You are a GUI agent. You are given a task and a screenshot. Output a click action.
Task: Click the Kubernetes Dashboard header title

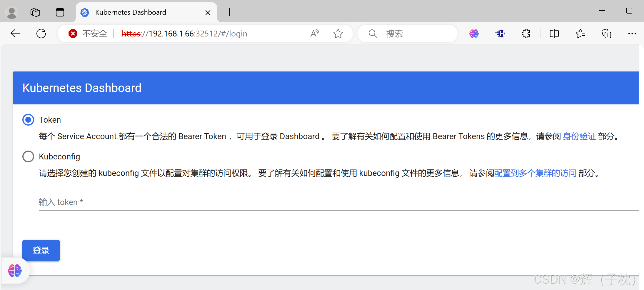(82, 88)
